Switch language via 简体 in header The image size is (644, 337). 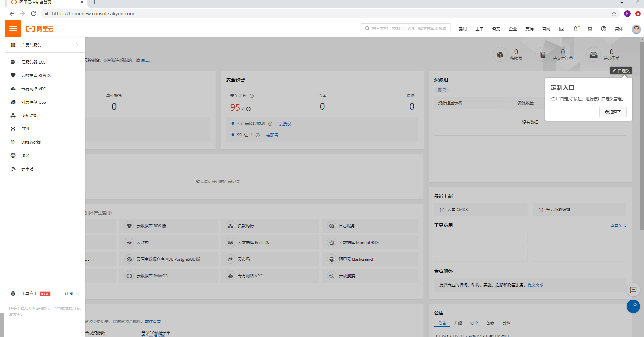[619, 29]
